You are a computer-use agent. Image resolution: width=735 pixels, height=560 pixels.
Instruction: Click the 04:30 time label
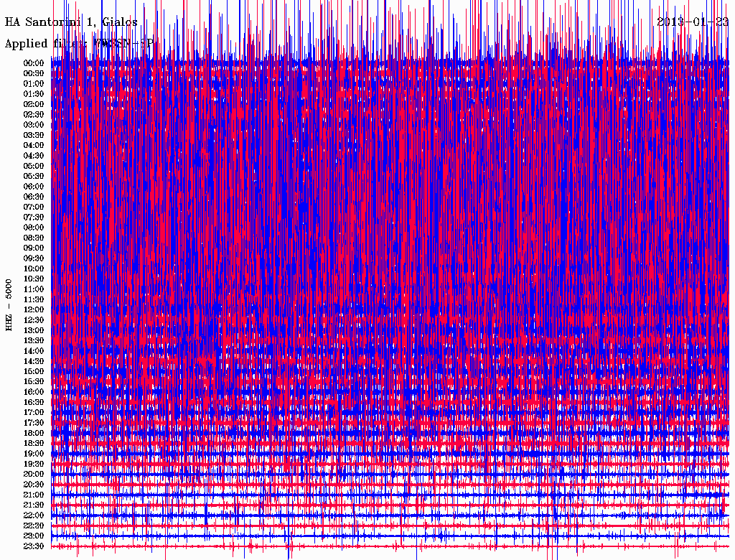pyautogui.click(x=34, y=155)
